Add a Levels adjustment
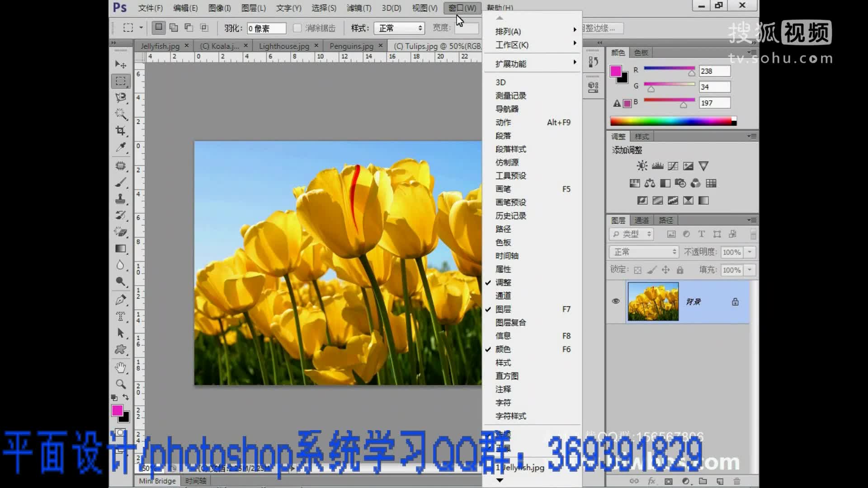This screenshot has width=868, height=488. pyautogui.click(x=657, y=166)
